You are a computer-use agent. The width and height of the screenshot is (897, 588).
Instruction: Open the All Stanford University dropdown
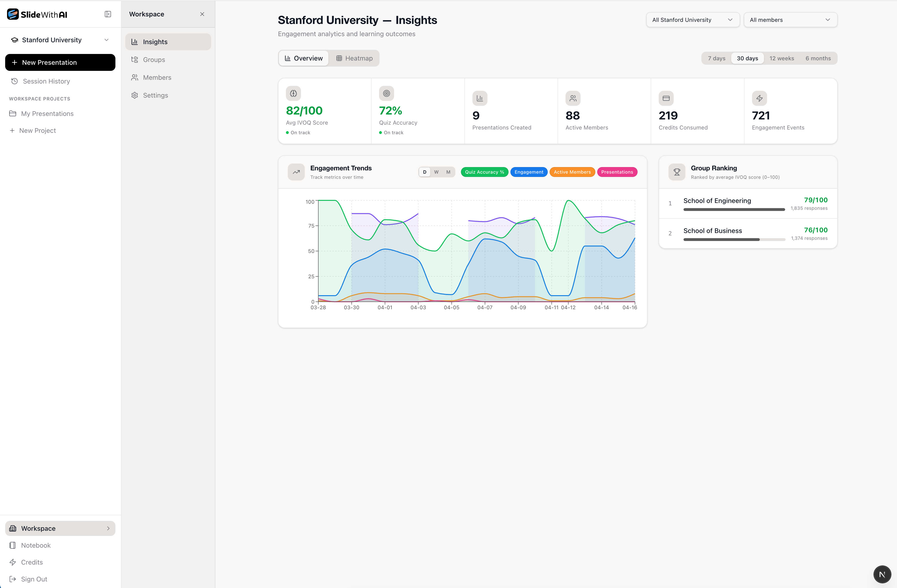point(692,20)
